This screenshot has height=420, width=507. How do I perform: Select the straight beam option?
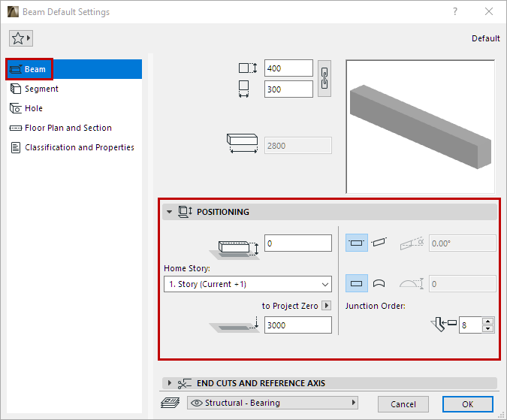point(357,283)
